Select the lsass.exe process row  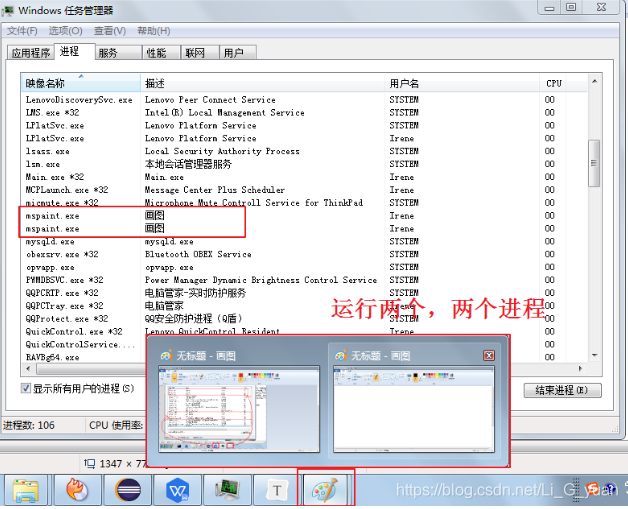pos(304,151)
